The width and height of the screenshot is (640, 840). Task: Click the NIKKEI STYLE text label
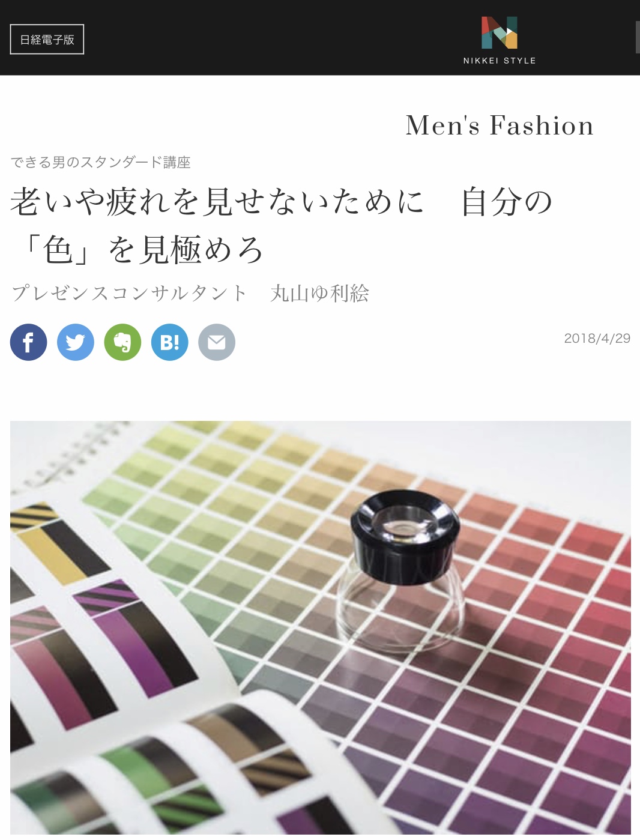(x=500, y=61)
